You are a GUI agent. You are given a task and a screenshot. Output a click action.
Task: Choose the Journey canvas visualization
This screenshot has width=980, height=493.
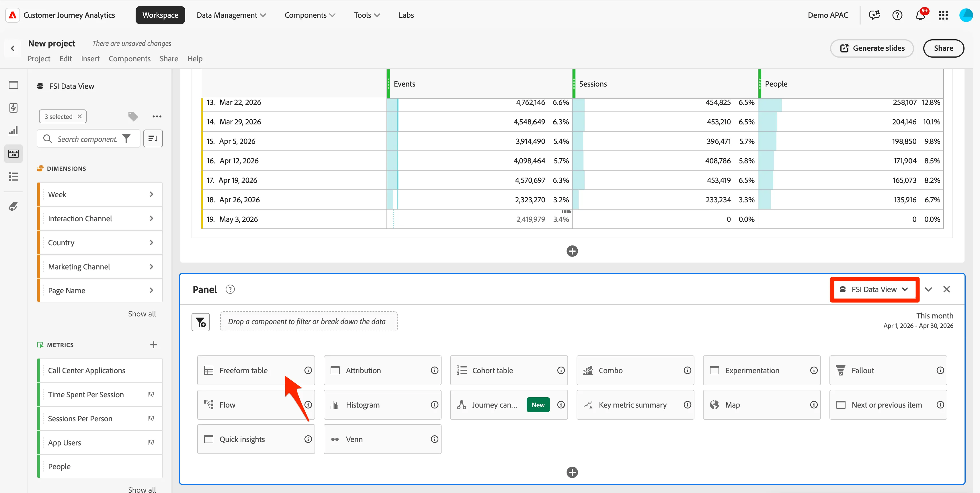(509, 405)
